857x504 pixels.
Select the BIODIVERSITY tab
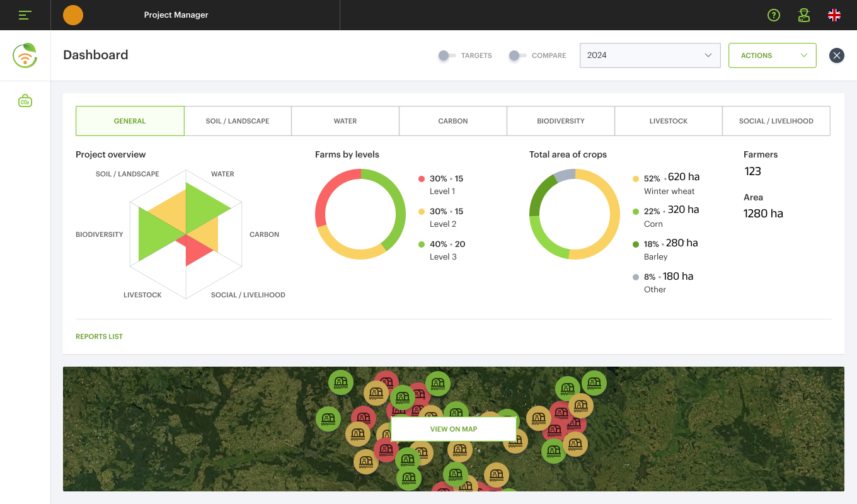click(x=561, y=121)
